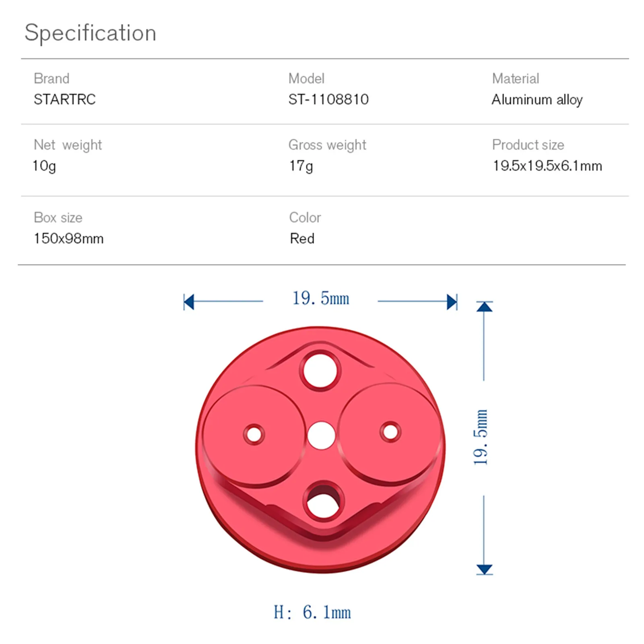Select the Red color value
The width and height of the screenshot is (644, 644).
[x=302, y=238]
